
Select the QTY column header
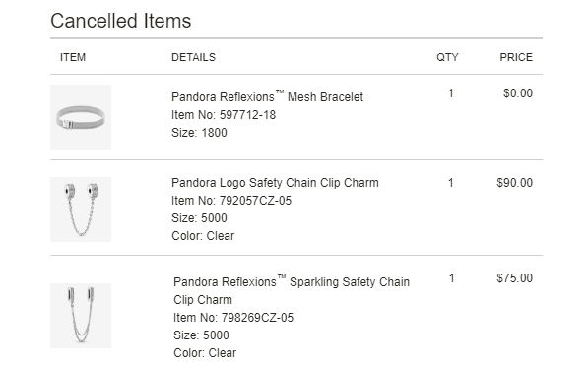pyautogui.click(x=447, y=57)
